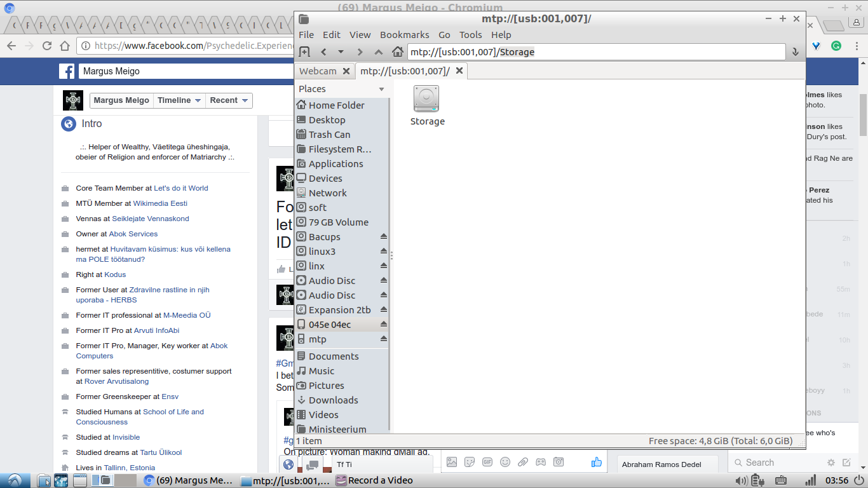Open the Record a Video taskbar entry
The width and height of the screenshot is (868, 488).
coord(375,480)
